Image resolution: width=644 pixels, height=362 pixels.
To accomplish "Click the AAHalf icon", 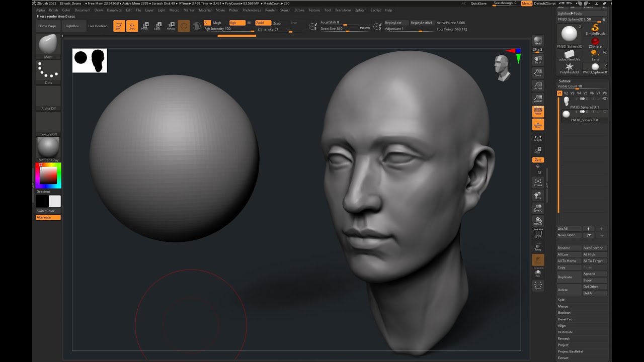I will tap(538, 99).
